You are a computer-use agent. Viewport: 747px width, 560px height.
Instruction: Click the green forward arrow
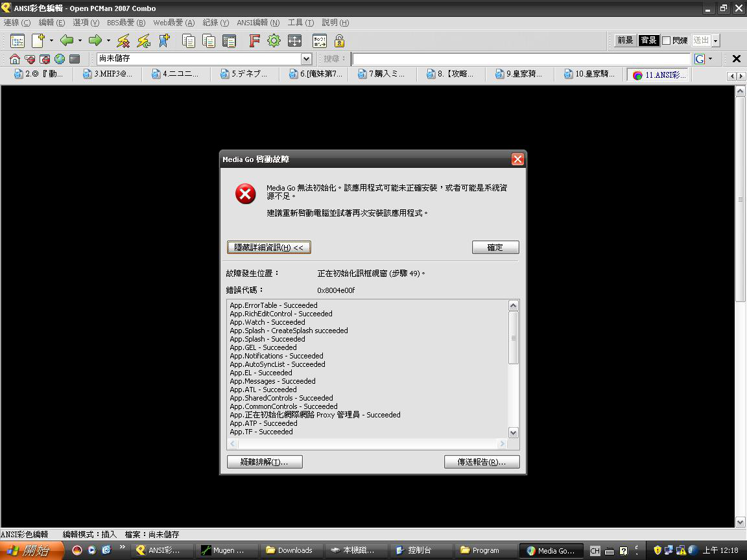click(95, 40)
